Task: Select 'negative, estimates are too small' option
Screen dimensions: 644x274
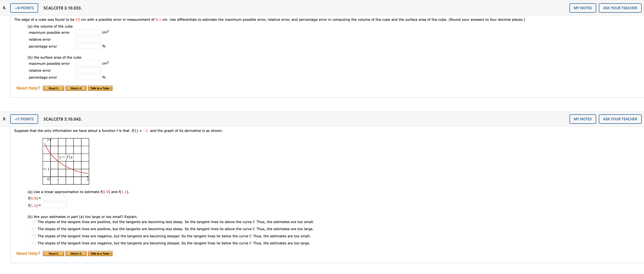Action: click(34, 237)
